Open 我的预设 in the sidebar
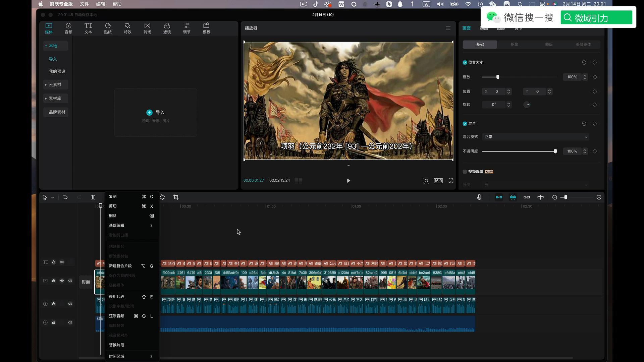The image size is (644, 362). tap(57, 72)
